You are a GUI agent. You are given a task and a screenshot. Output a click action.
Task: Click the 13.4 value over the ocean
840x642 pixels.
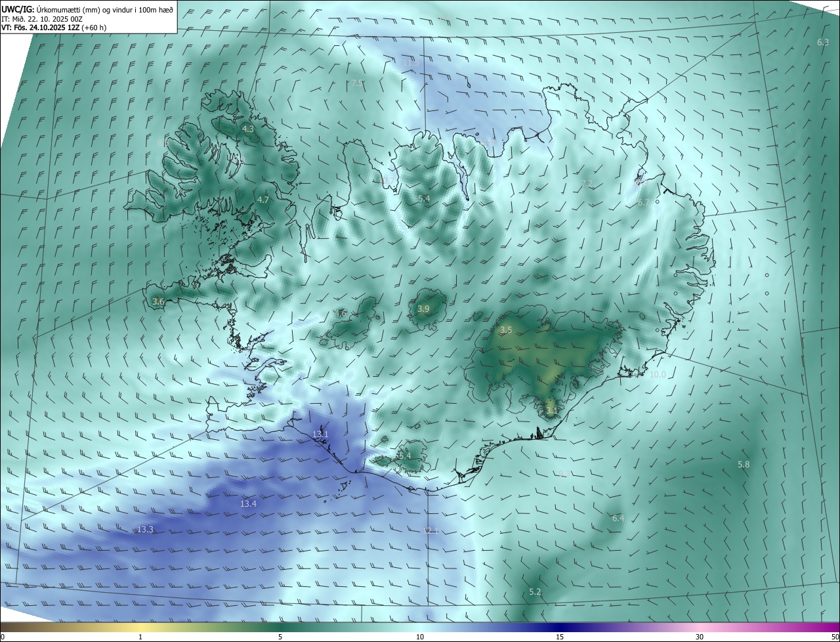[x=248, y=504]
